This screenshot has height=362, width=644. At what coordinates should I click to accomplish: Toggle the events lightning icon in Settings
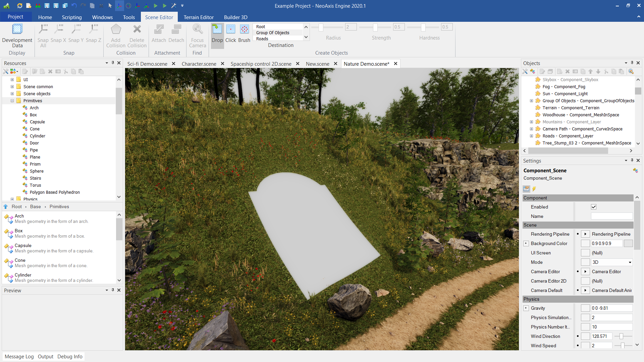[534, 189]
